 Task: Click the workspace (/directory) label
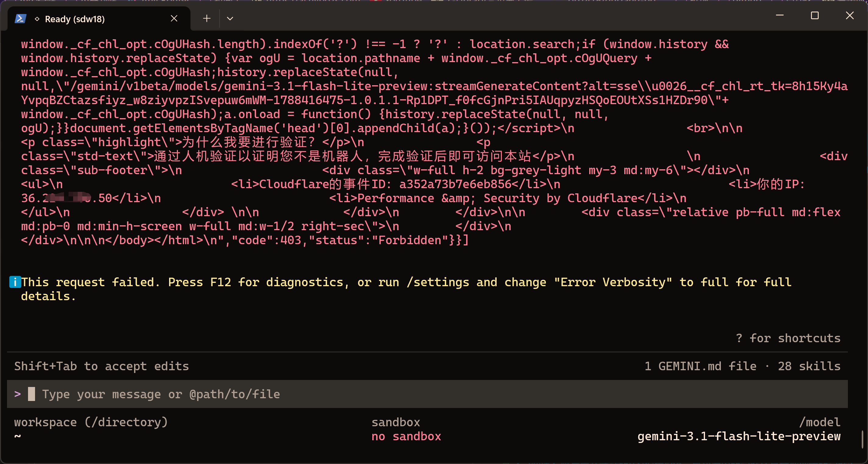tap(91, 422)
